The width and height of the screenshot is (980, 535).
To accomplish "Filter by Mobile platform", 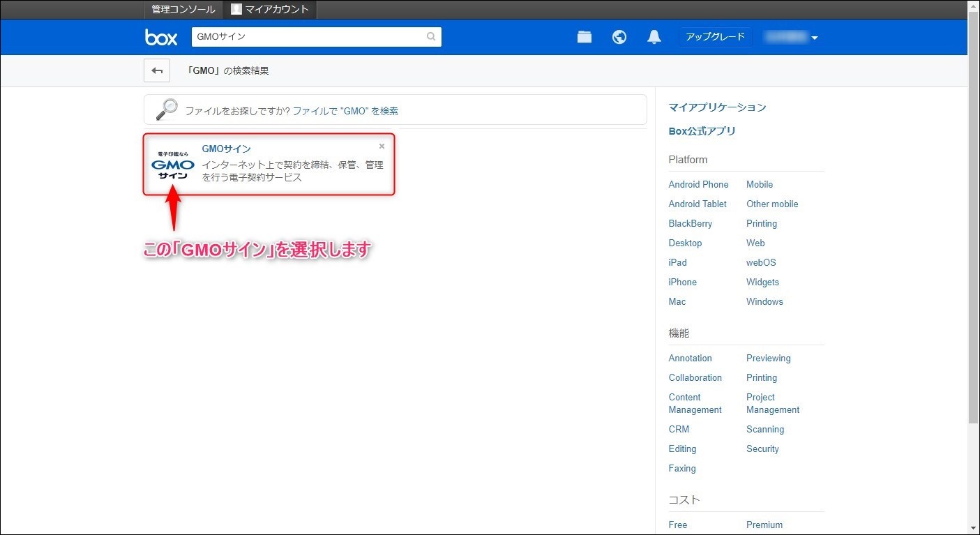I will [x=760, y=184].
